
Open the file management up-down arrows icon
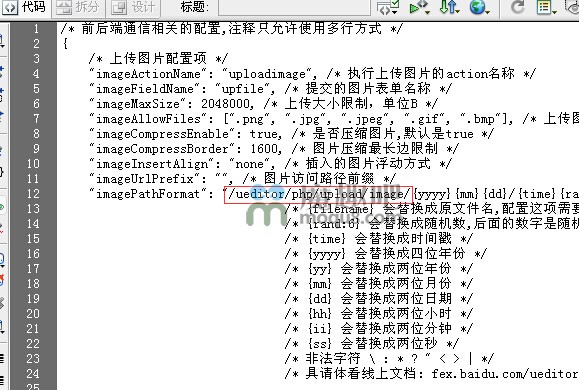pyautogui.click(x=449, y=7)
